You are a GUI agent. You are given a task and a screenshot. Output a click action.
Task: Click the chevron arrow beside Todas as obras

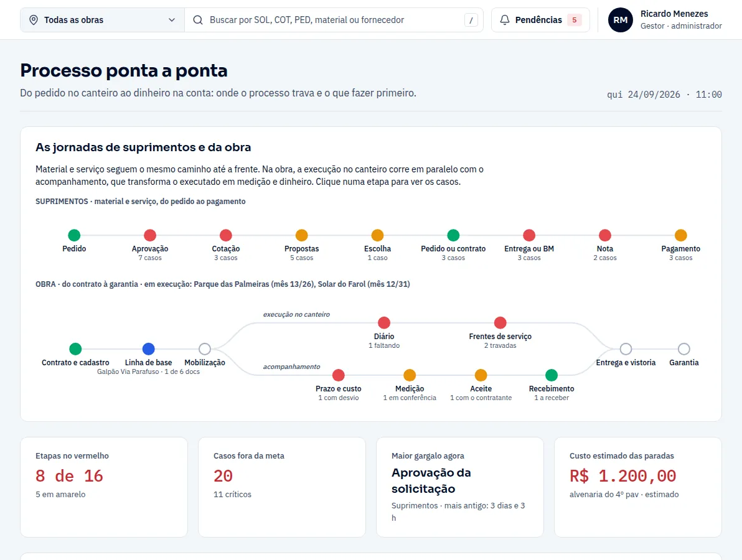(x=172, y=20)
